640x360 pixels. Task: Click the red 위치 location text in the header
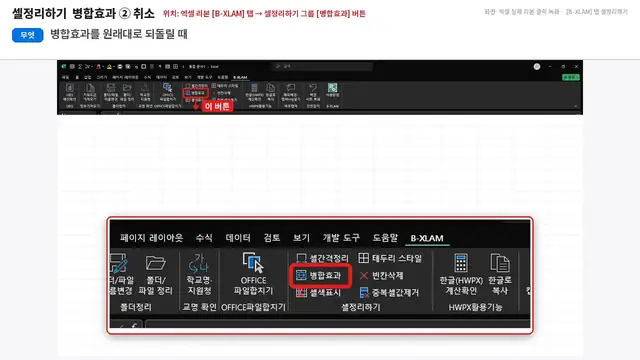pos(264,13)
